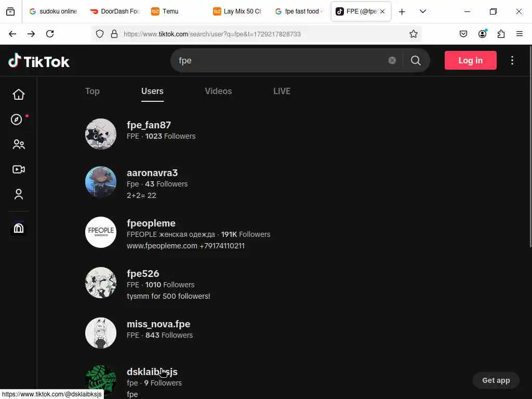Click the browser address bar URL
Screen dimensions: 532x399
click(x=212, y=34)
